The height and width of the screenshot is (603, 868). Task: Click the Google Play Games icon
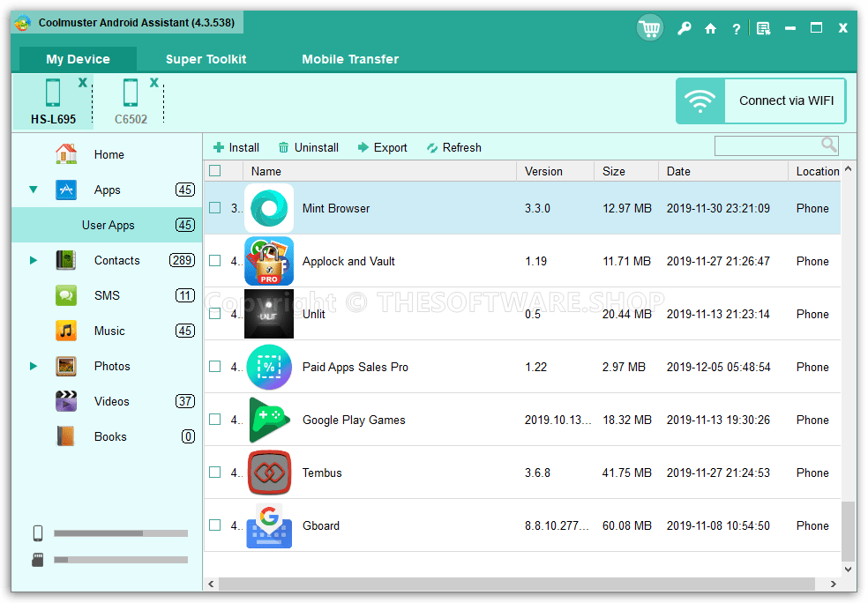click(x=269, y=420)
